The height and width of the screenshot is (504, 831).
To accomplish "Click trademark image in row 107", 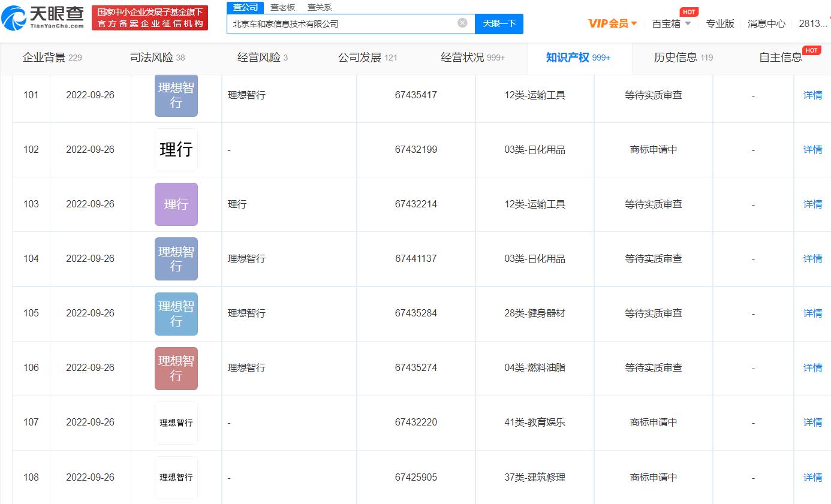I will pyautogui.click(x=176, y=422).
